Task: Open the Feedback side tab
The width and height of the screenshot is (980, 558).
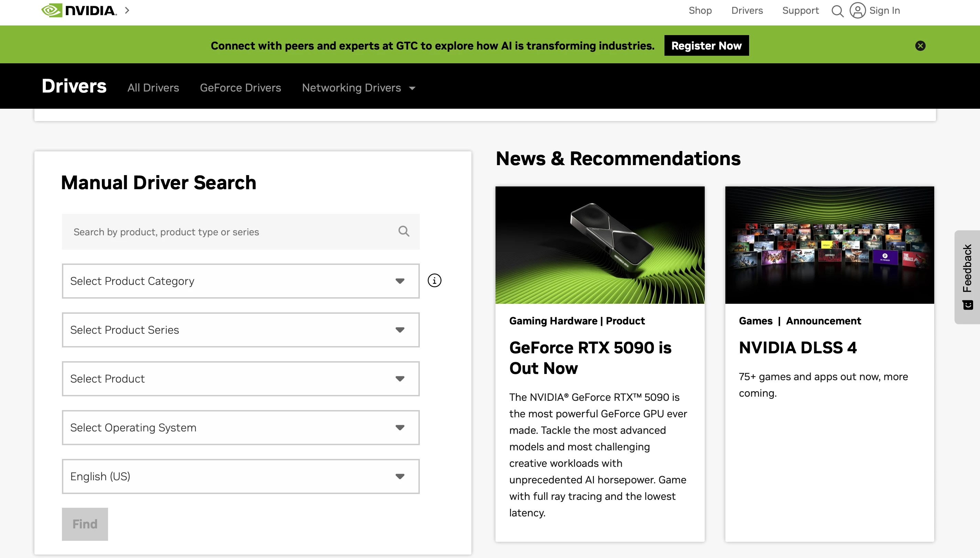Action: pos(967,277)
